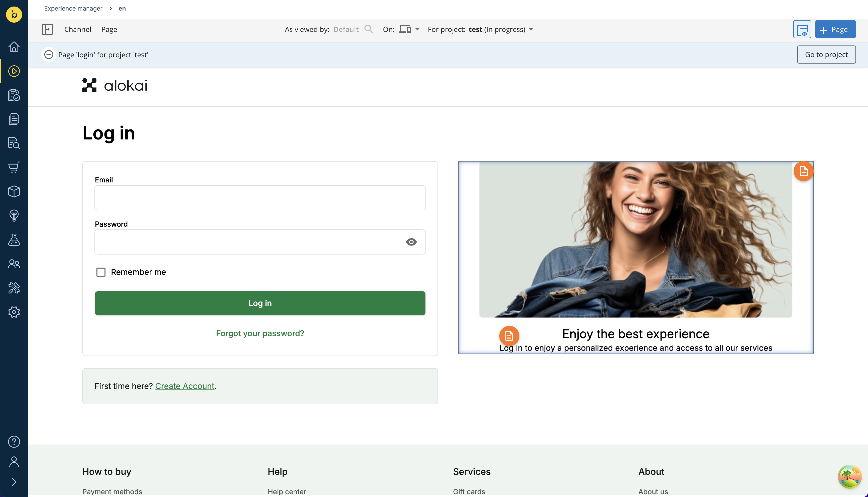Edit banner text via lower orange document icon
868x497 pixels.
[x=509, y=336]
